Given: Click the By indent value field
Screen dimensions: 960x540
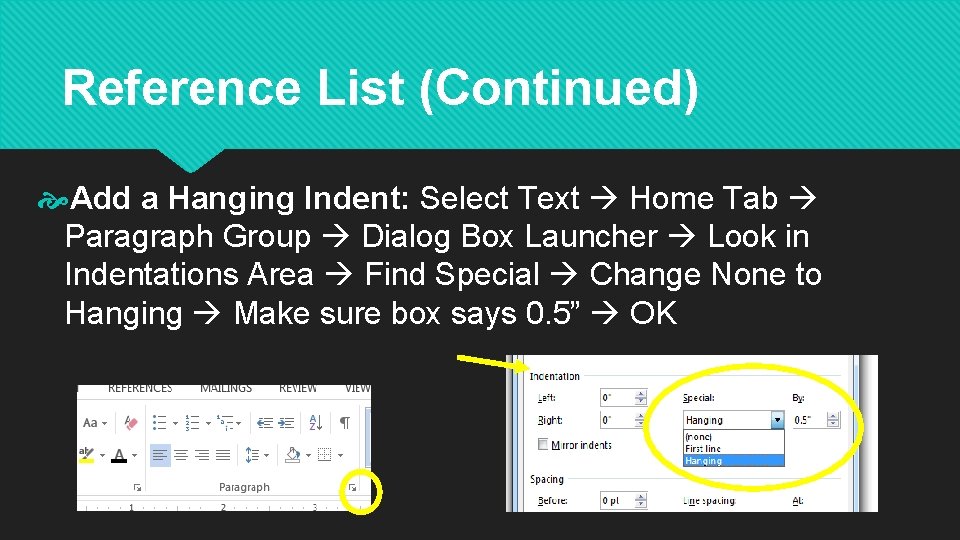Looking at the screenshot, I should pos(809,420).
